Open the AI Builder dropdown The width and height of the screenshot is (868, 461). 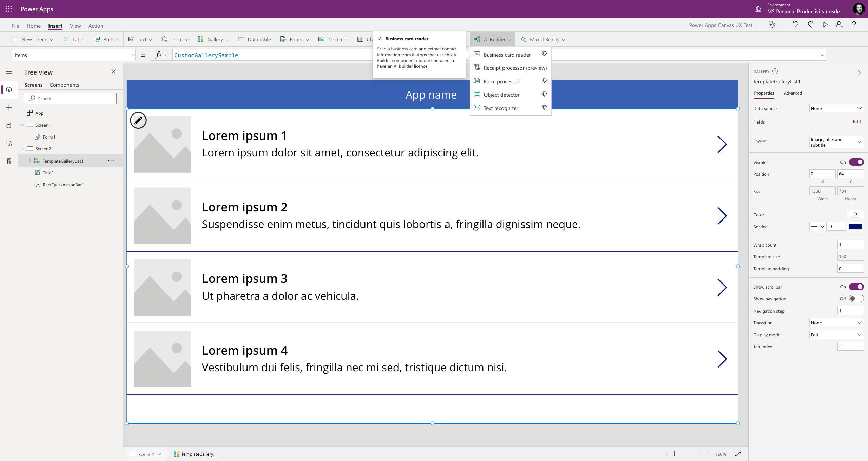(x=492, y=39)
